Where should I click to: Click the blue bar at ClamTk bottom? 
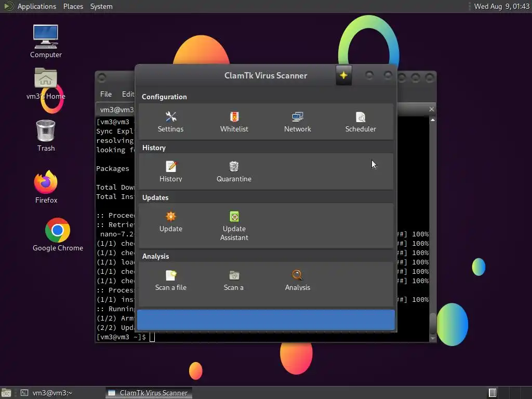pos(266,320)
